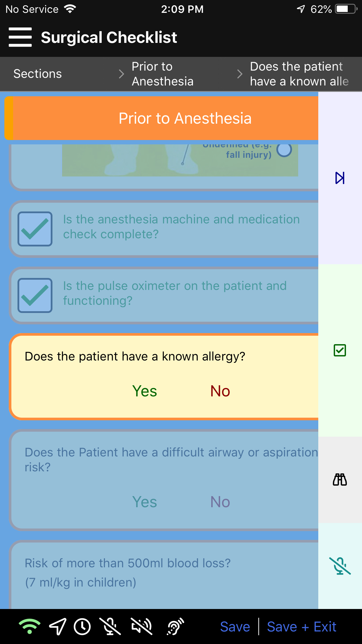
Task: Select the fall injury radio button
Action: (x=284, y=150)
